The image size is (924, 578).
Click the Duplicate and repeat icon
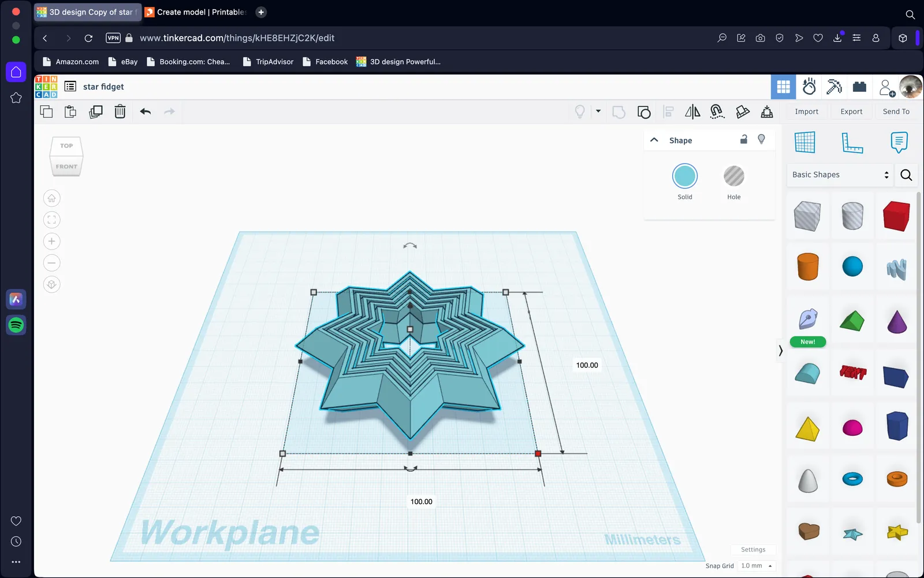pyautogui.click(x=96, y=112)
